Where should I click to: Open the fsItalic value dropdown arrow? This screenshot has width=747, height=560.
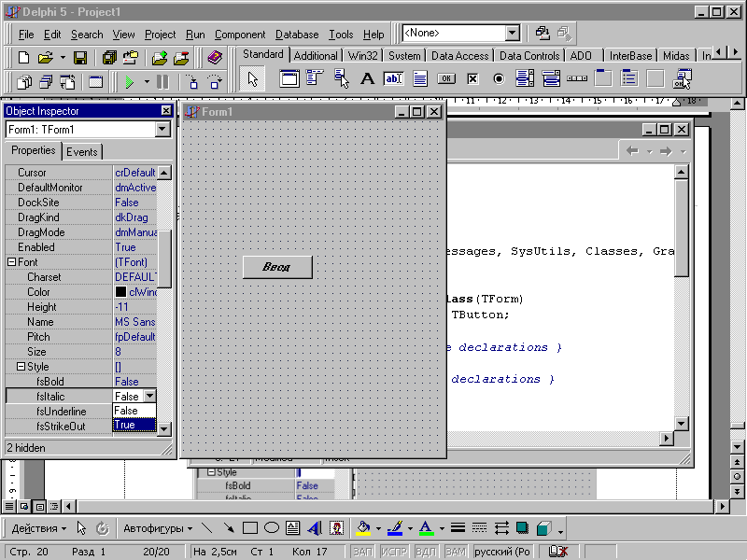coord(149,396)
